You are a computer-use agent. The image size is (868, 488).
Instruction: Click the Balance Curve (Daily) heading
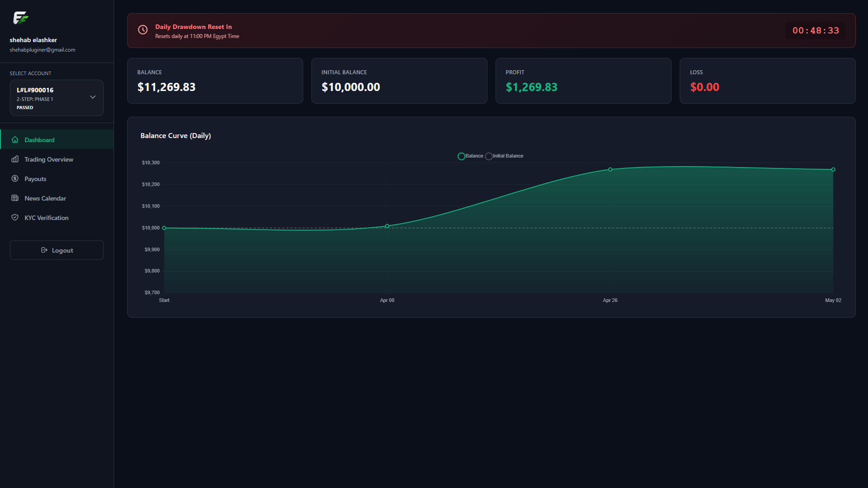coord(176,136)
